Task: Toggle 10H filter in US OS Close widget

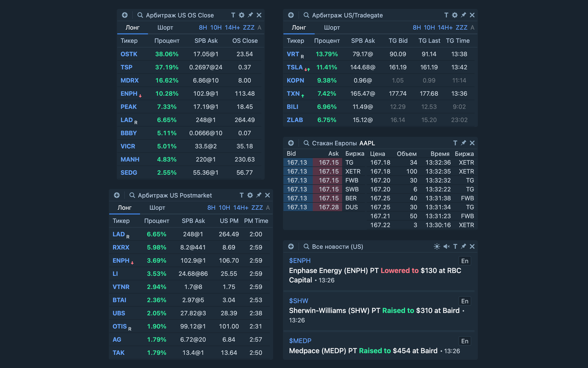Action: tap(216, 28)
